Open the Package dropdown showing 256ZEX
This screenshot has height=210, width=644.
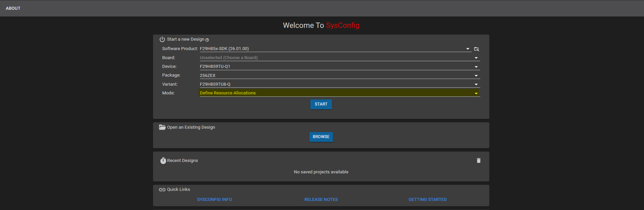(340, 76)
